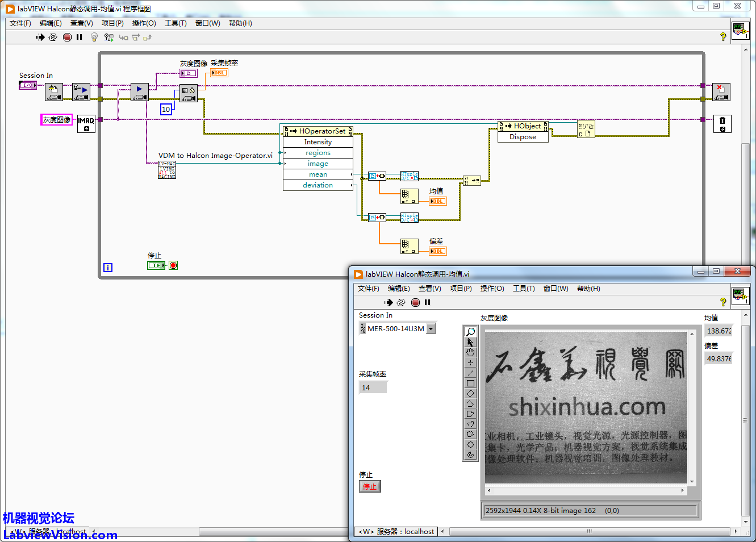Open context help question mark on front panel
This screenshot has height=542, width=756.
click(x=722, y=302)
